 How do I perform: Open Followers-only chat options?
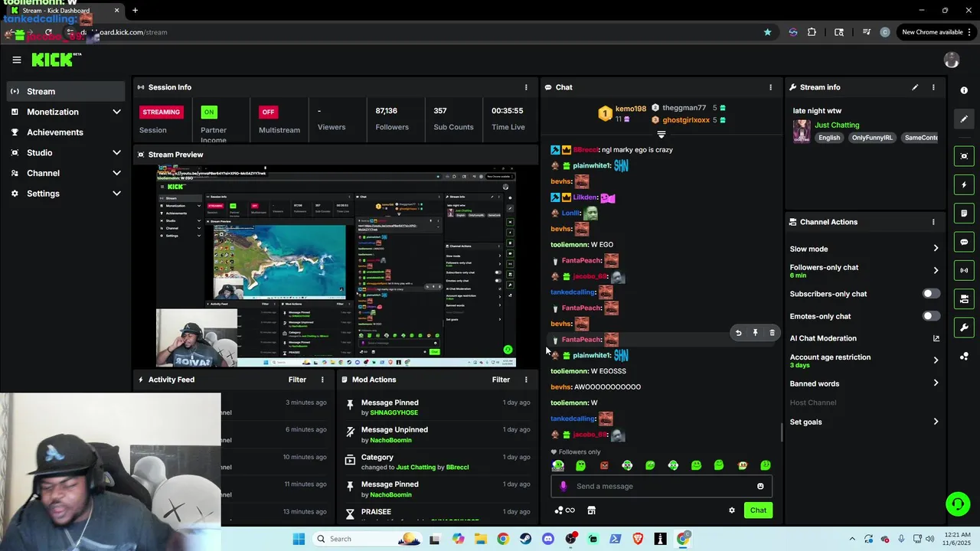(864, 271)
